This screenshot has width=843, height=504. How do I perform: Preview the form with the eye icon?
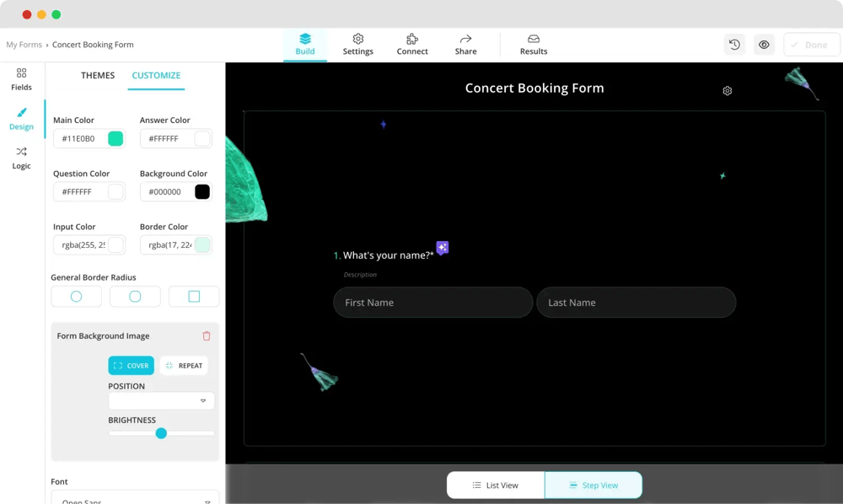[764, 44]
